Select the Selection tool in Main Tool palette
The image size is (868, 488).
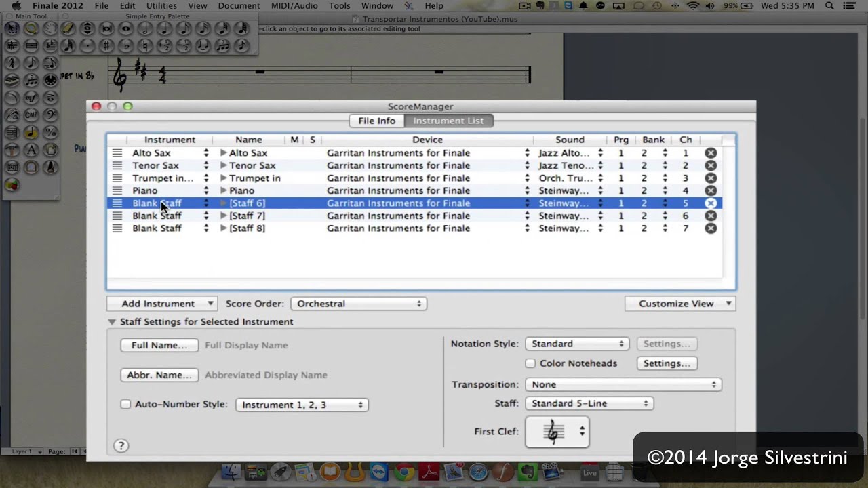[12, 28]
